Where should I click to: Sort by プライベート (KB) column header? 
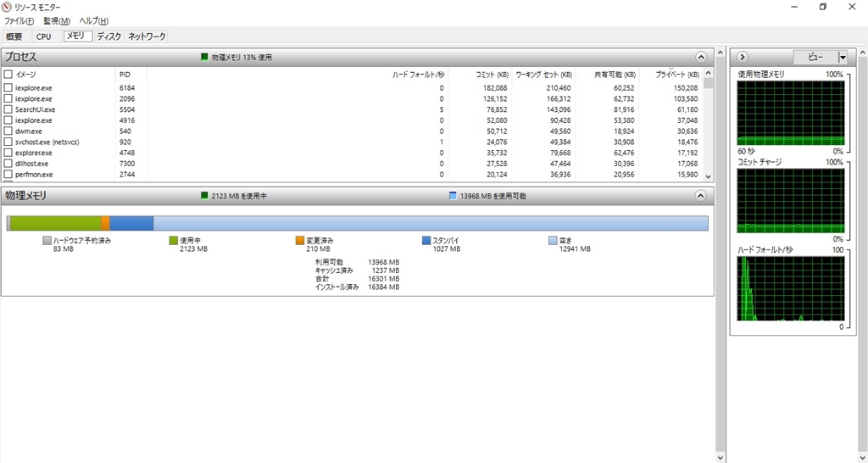(x=677, y=75)
